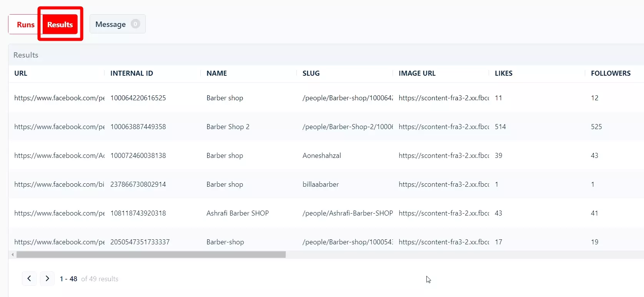Open the Message tab
This screenshot has width=644, height=297.
[110, 24]
